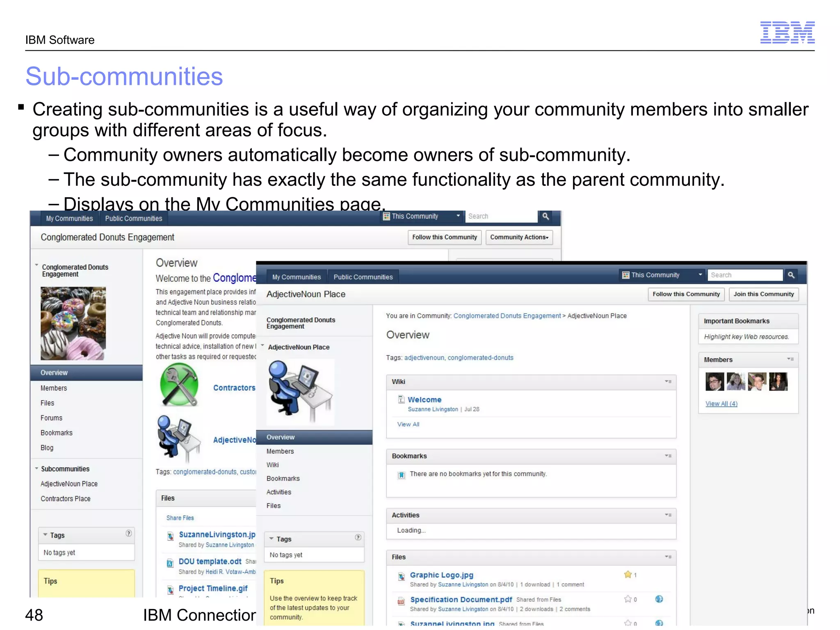Screen dimensions: 840x630
Task: Open Bookmarks widget actions menu
Action: (668, 456)
